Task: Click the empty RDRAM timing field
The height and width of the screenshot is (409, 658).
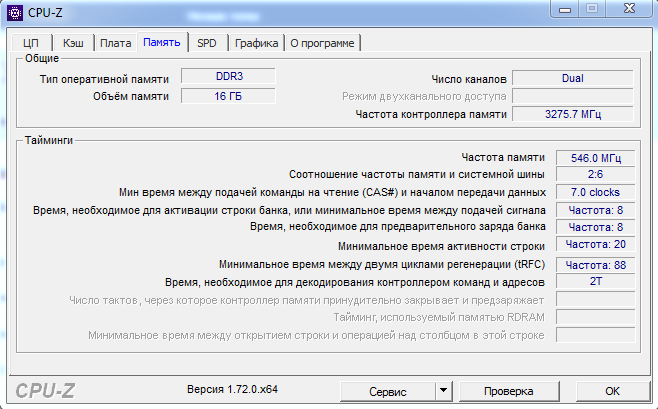Action: 595,317
